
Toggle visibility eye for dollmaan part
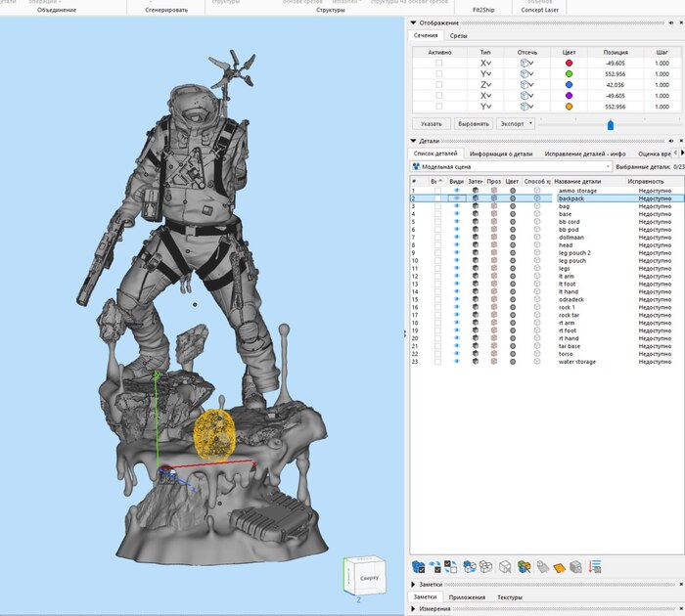(x=457, y=237)
